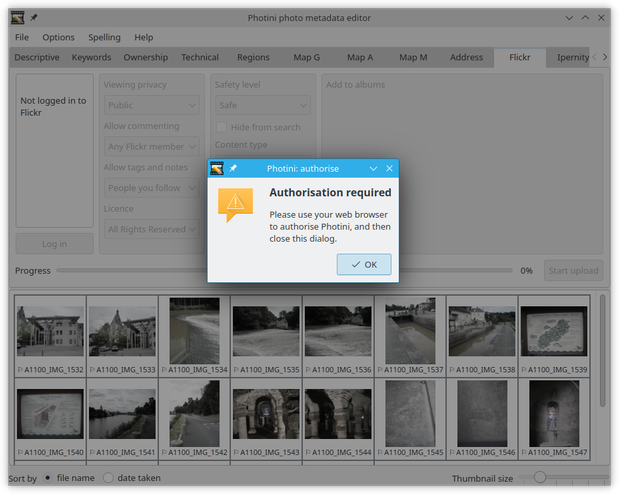619x494 pixels.
Task: Click OK in the authorisation dialog
Action: (x=364, y=265)
